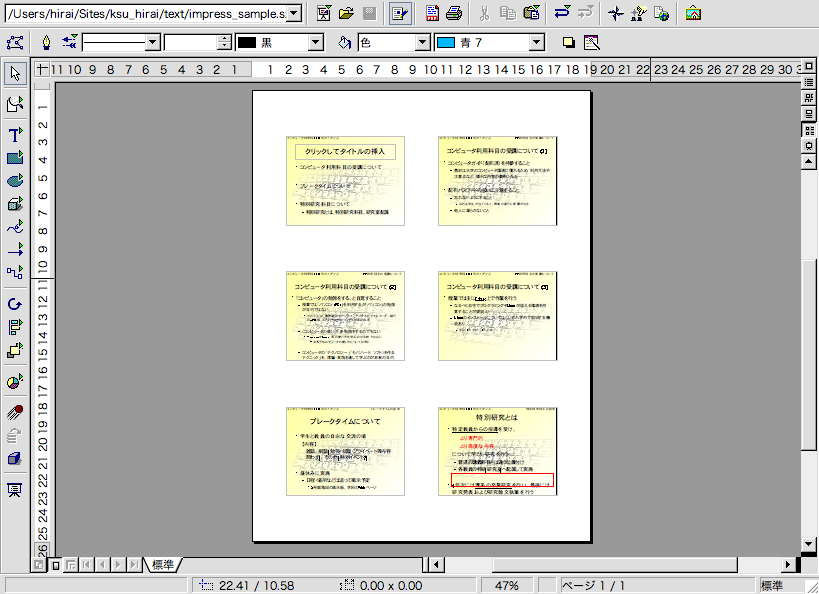Switch to Drawing view on right edge
The image size is (819, 594).
click(x=809, y=66)
